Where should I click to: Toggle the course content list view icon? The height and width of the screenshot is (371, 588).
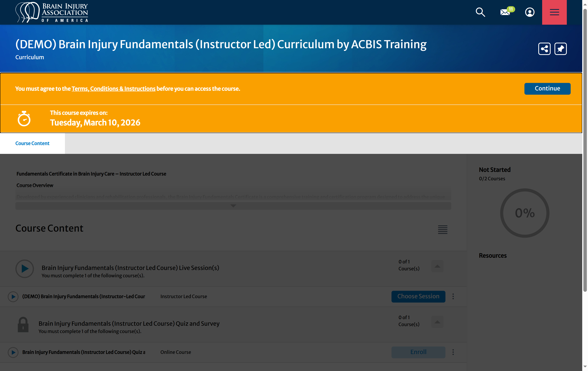pyautogui.click(x=443, y=229)
